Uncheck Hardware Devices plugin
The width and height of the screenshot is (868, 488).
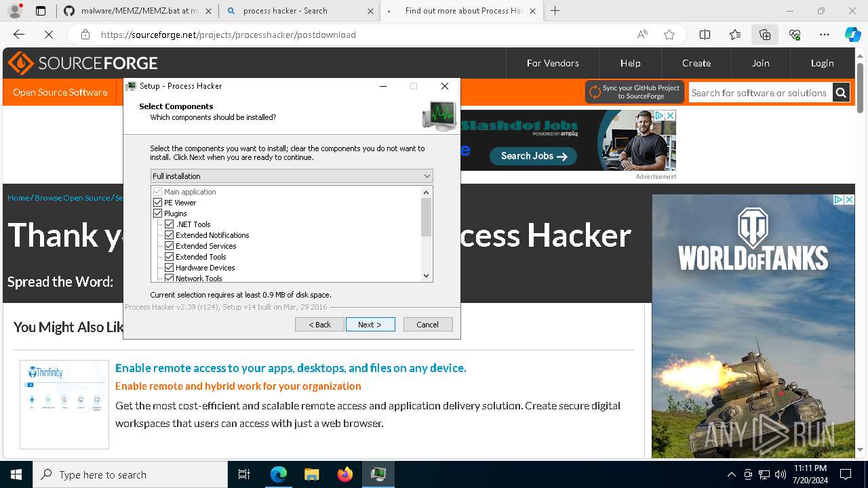click(170, 268)
